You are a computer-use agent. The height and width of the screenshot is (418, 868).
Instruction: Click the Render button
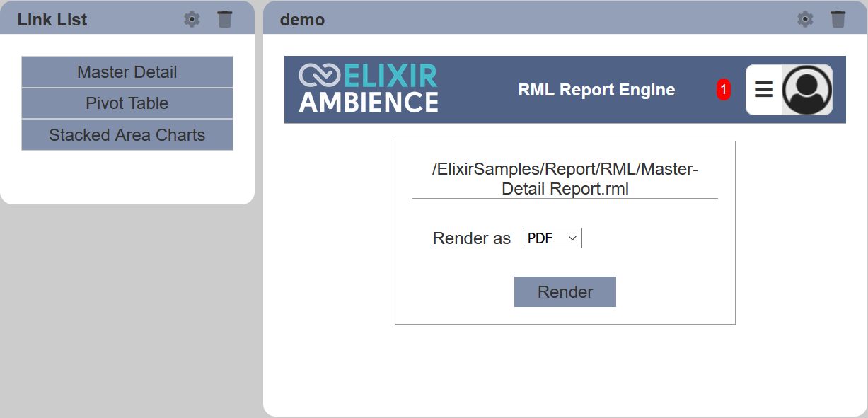pos(565,292)
